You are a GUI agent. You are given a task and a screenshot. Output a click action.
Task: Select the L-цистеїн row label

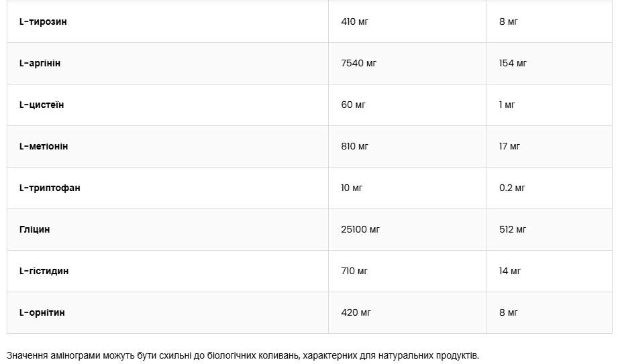42,105
